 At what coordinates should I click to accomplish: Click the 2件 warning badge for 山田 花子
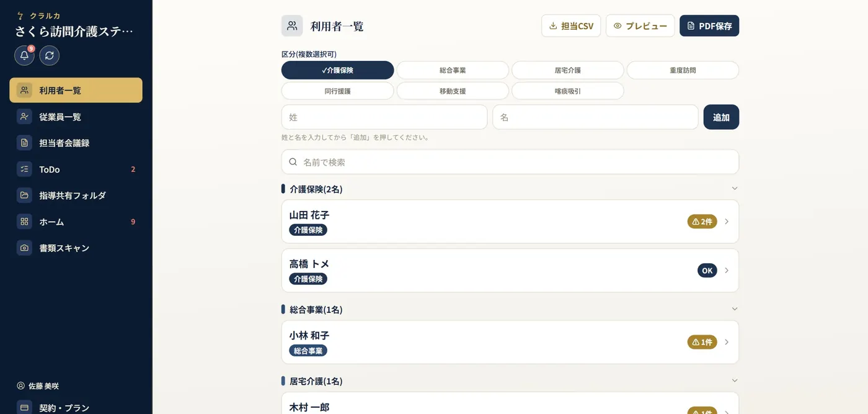[x=702, y=222]
